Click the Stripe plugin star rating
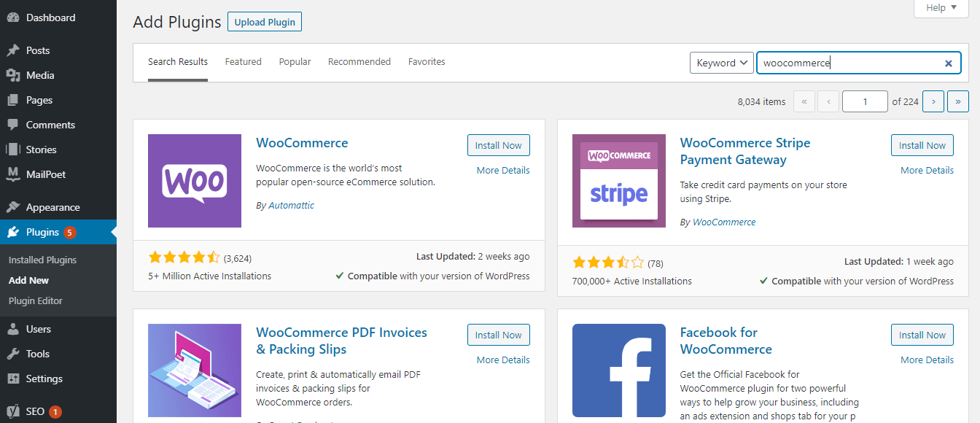 [608, 263]
